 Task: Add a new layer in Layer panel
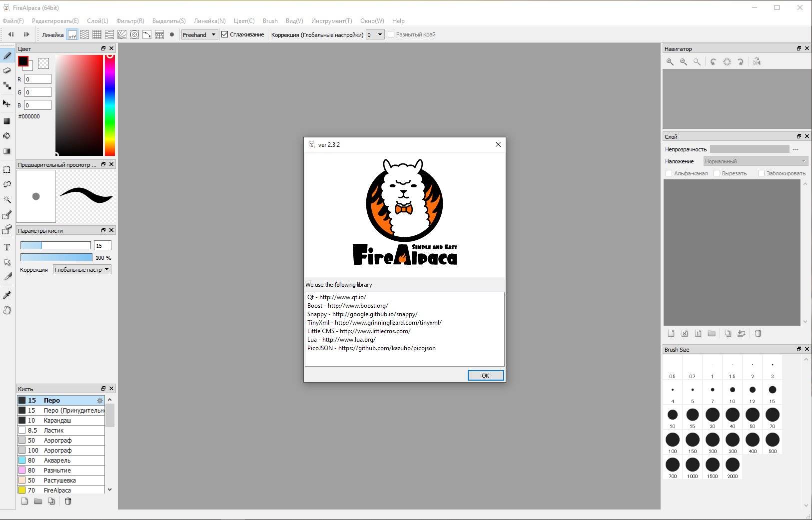coord(671,333)
